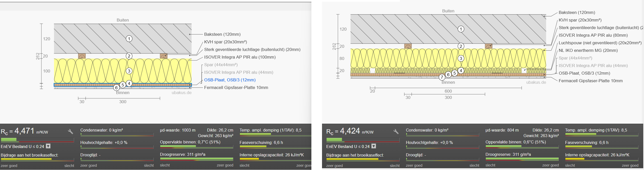
Task: Open EnEV Bestand dropdown in right panel
Action: point(374,146)
